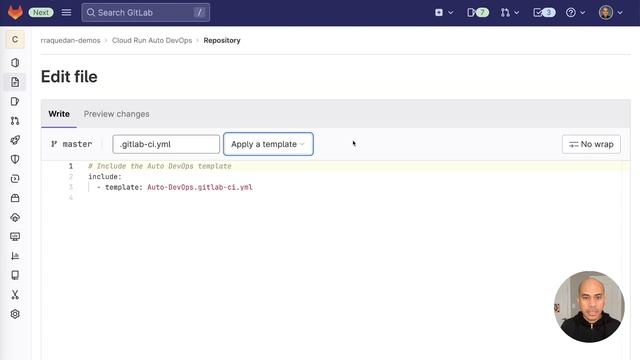Toggle the No wrap button
The height and width of the screenshot is (360, 640).
pos(591,144)
